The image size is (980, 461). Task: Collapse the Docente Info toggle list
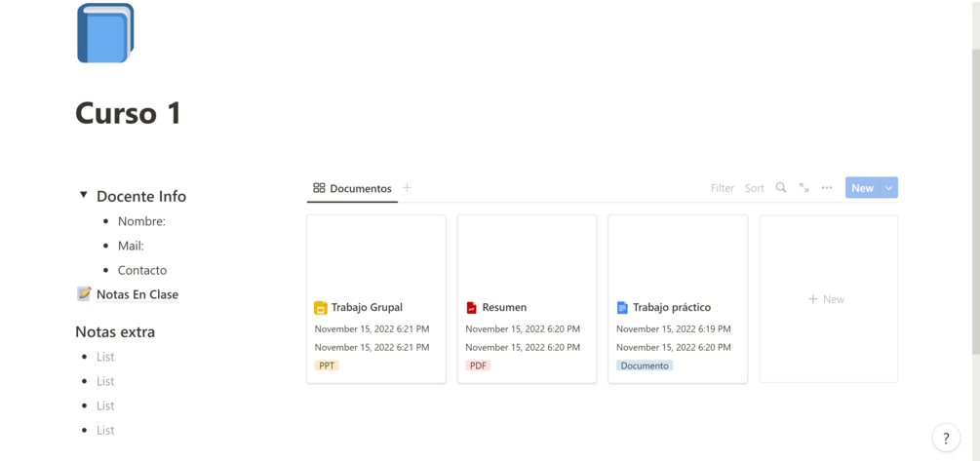[x=84, y=196]
